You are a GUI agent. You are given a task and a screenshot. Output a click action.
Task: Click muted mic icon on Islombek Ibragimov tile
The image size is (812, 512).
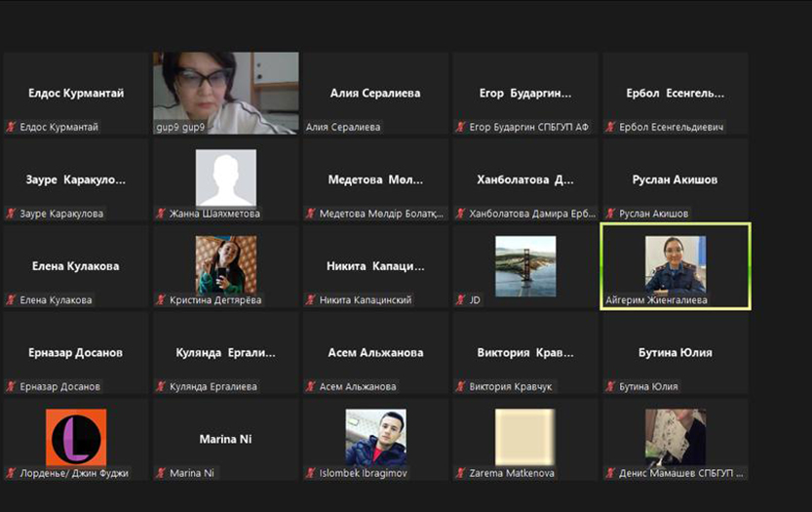[312, 473]
